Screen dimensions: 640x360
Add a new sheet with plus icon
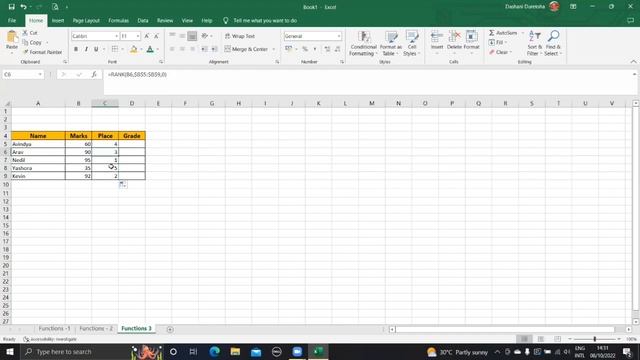(x=170, y=329)
